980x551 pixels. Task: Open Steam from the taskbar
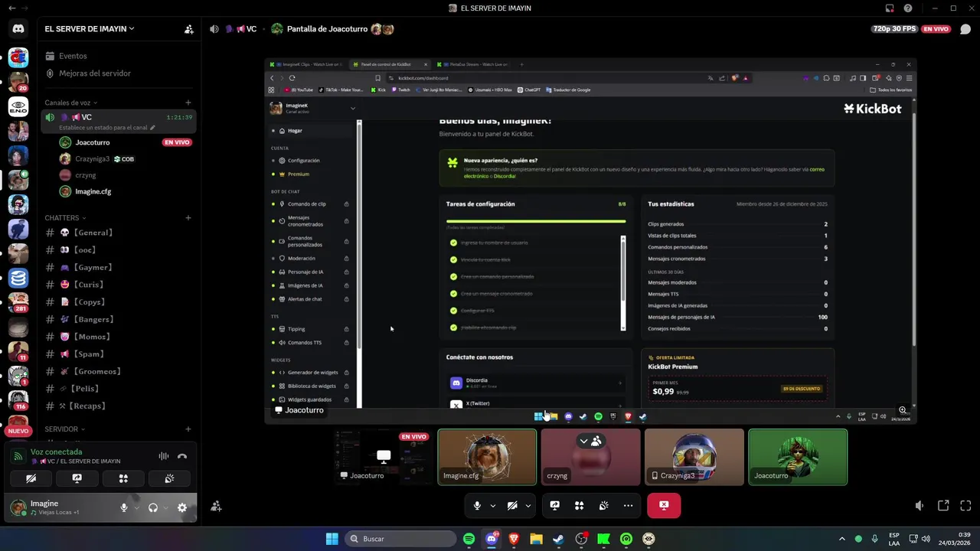pos(559,539)
